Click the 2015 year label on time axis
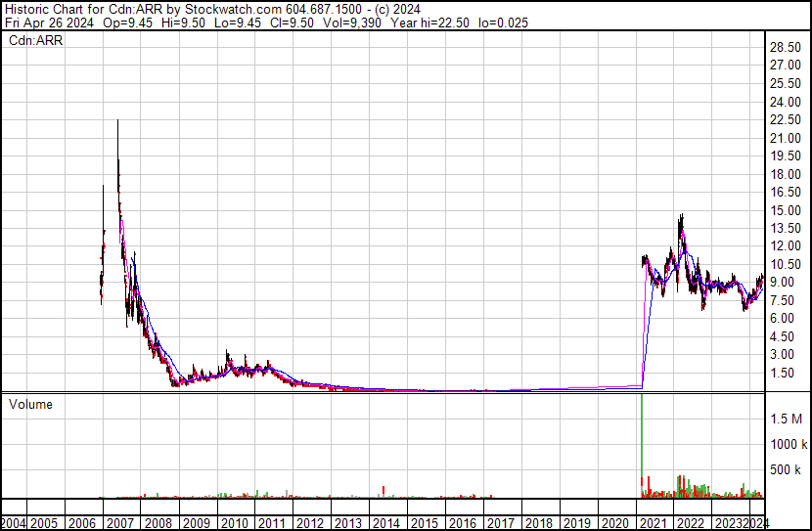Image resolution: width=812 pixels, height=531 pixels. click(x=425, y=523)
